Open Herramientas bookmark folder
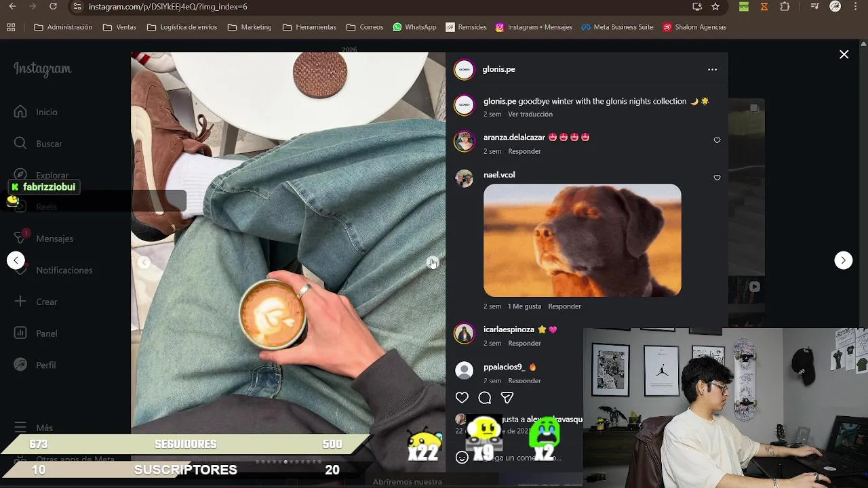This screenshot has width=868, height=488. [309, 27]
